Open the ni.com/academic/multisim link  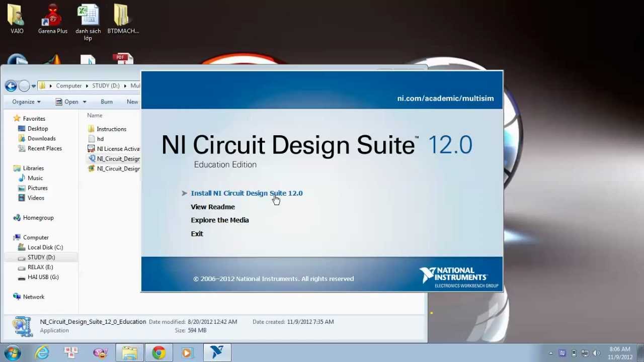(x=445, y=99)
